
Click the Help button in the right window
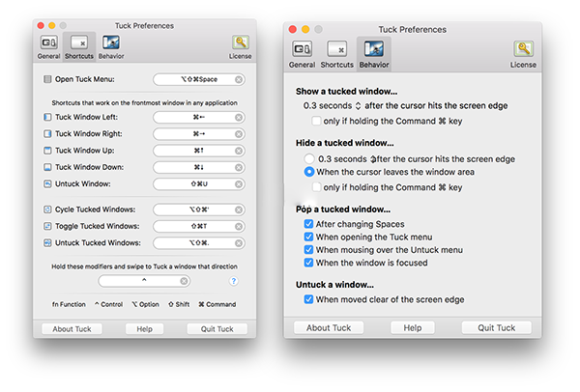[x=413, y=327]
